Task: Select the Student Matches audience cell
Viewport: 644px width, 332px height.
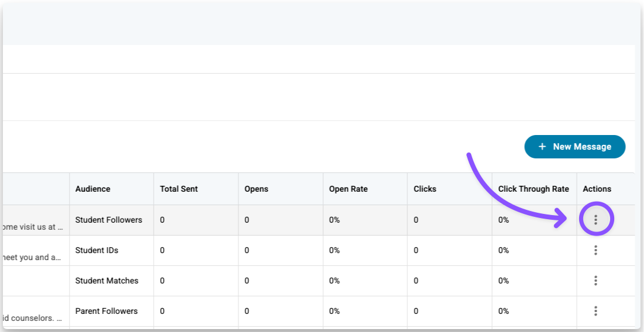Action: point(107,281)
